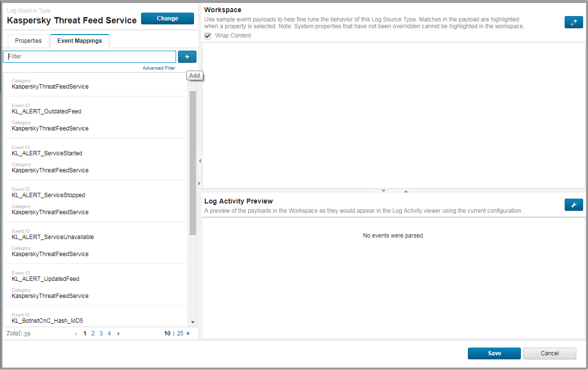Switch to the Properties tab

point(28,41)
